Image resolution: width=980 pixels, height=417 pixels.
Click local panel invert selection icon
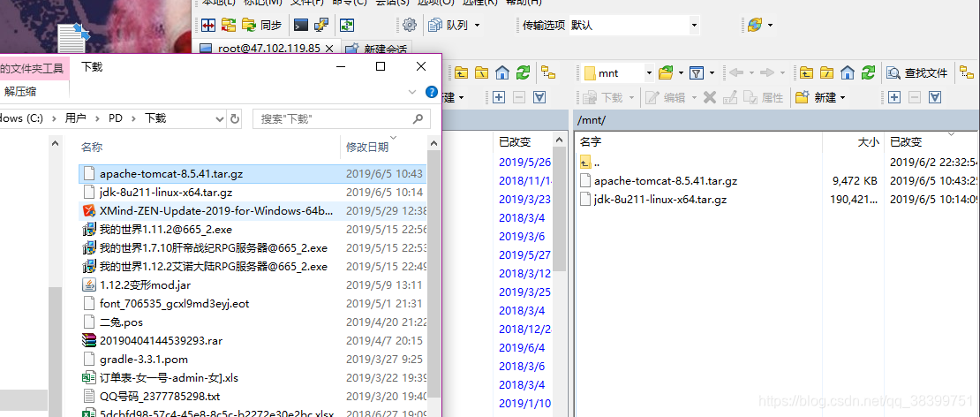[539, 97]
